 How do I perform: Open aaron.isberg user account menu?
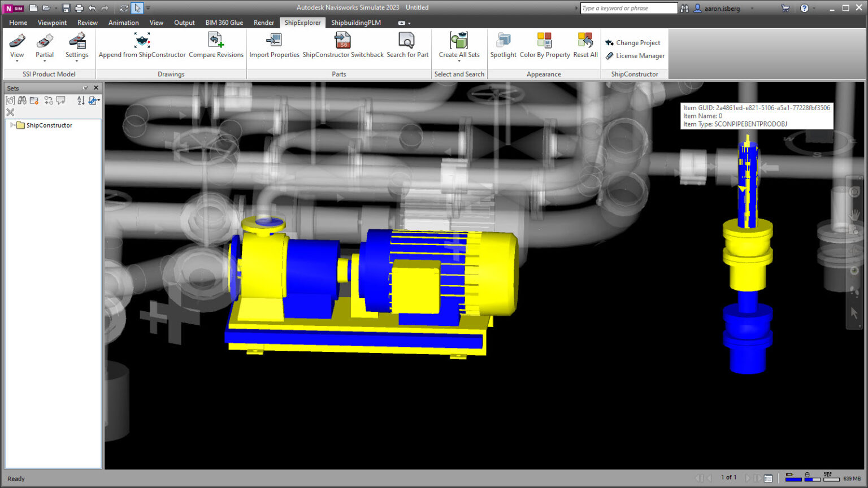[x=722, y=8]
